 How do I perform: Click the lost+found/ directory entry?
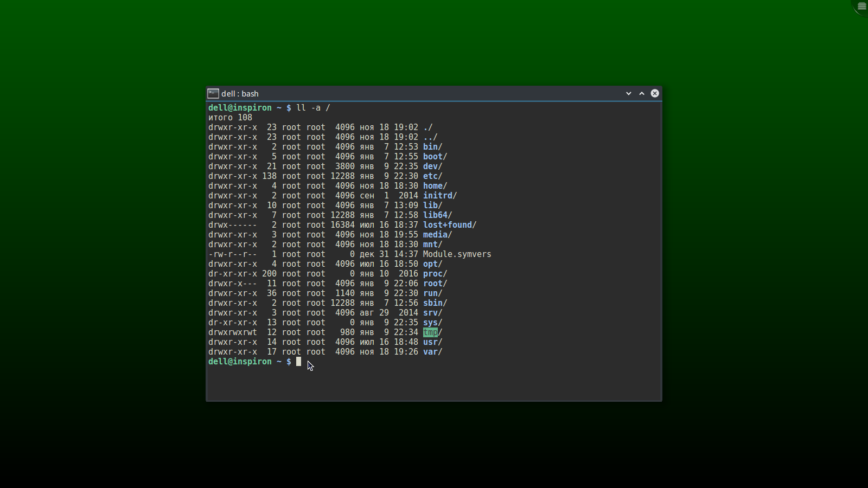click(x=449, y=225)
